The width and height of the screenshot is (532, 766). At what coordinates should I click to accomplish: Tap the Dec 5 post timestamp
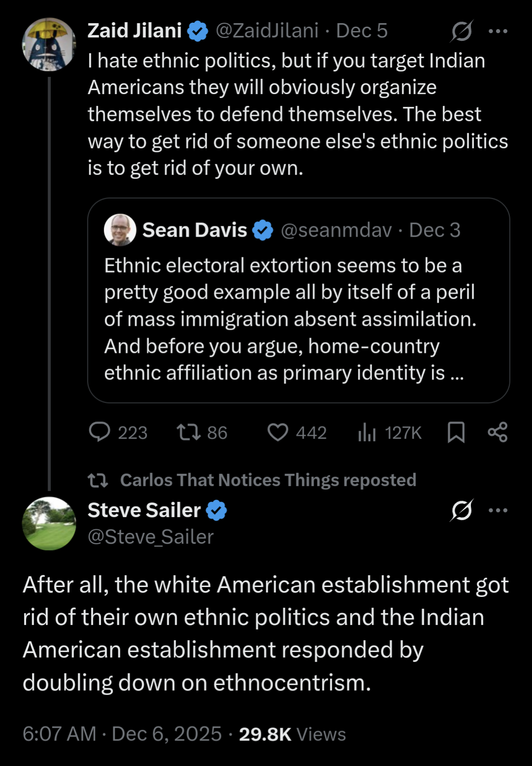coord(361,31)
